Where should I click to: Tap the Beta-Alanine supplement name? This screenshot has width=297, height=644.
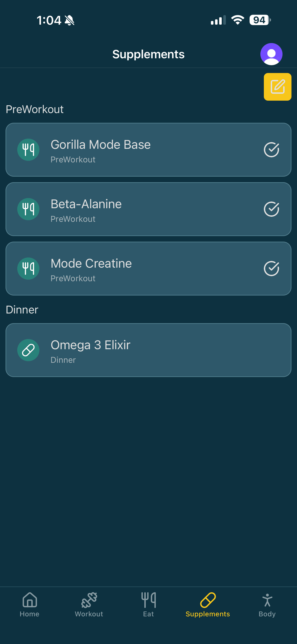point(86,204)
